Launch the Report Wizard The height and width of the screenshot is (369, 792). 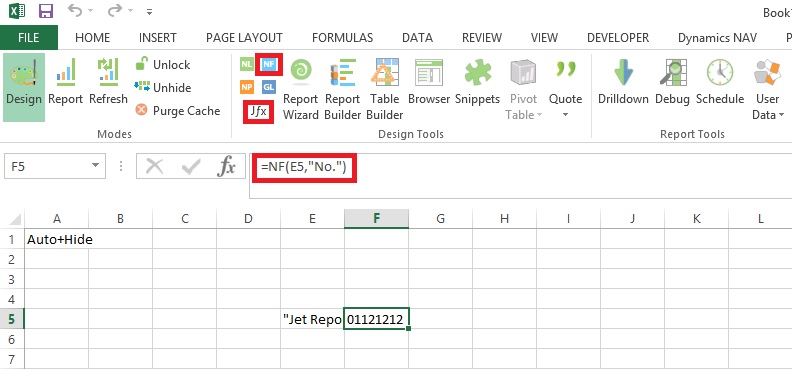click(301, 88)
